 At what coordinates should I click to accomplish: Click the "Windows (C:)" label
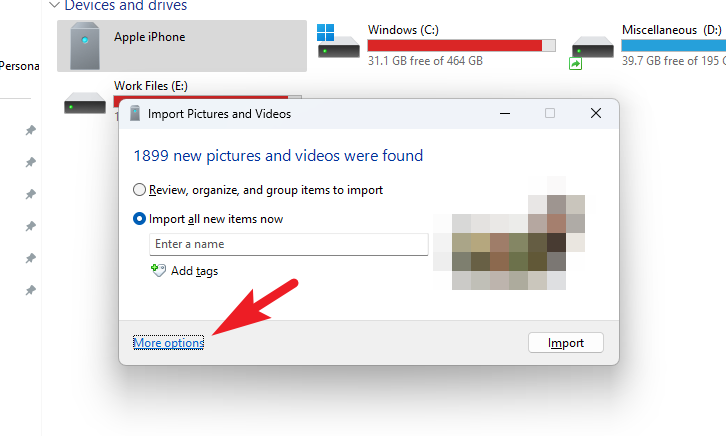pyautogui.click(x=403, y=30)
